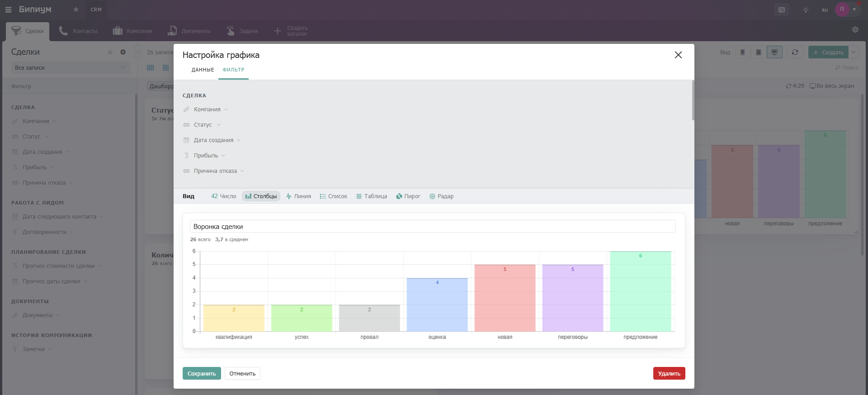Viewport: 868px width, 395px height.
Task: Switch to the ФИЛЬТР tab
Action: click(x=233, y=70)
